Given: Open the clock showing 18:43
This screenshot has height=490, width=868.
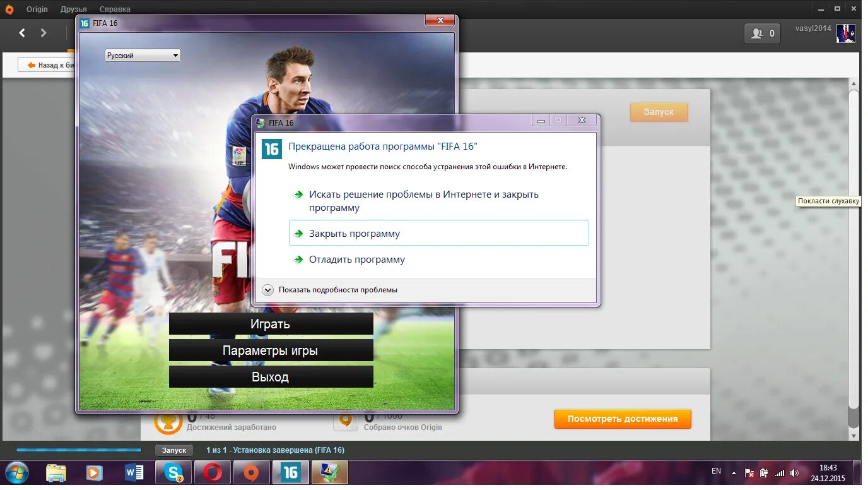Looking at the screenshot, I should 828,473.
